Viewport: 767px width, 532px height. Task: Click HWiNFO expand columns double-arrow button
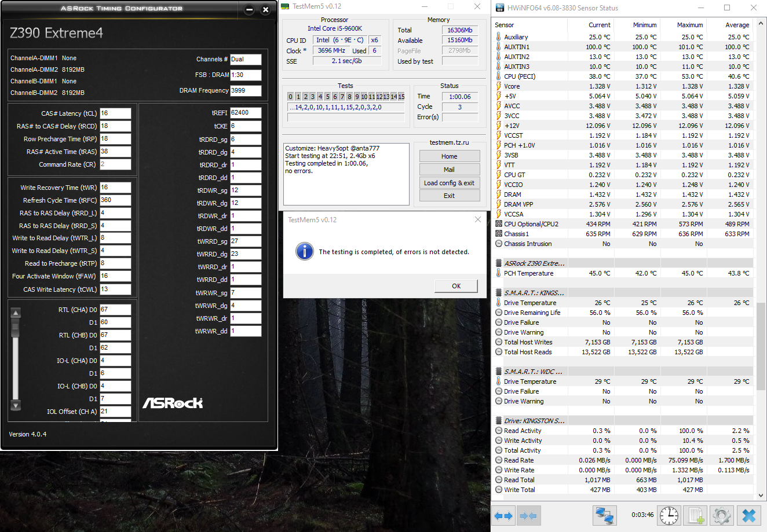(x=503, y=515)
